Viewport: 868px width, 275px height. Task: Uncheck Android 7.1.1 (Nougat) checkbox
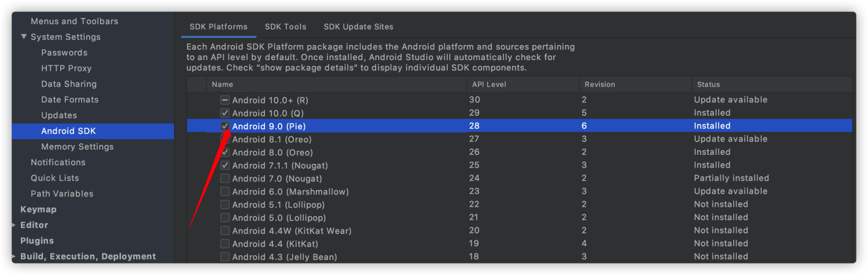(225, 165)
